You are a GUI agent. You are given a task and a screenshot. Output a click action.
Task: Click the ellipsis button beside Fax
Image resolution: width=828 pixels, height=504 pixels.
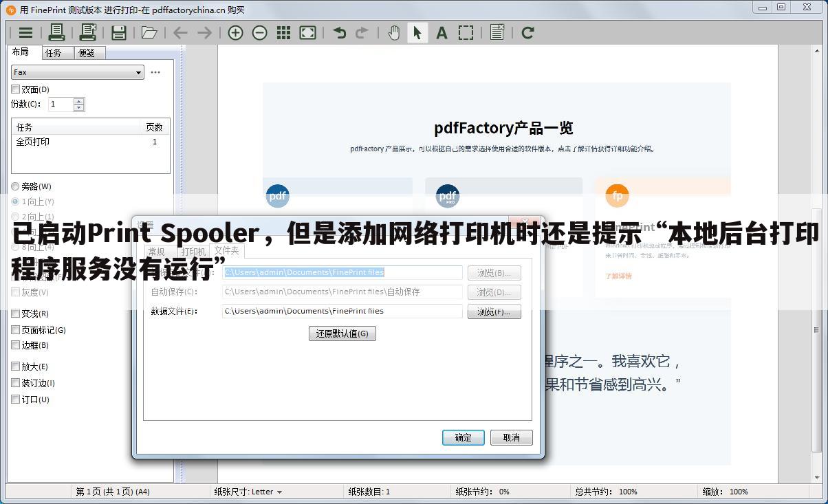pos(155,72)
